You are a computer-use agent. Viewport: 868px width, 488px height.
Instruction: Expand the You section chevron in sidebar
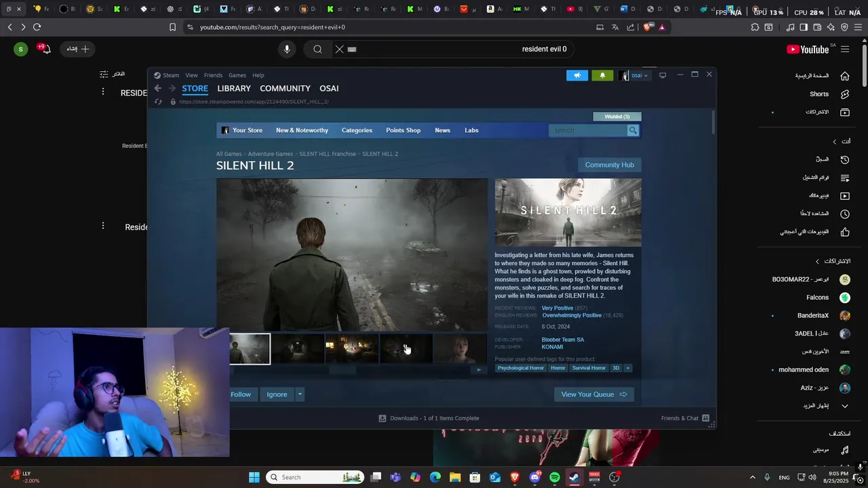pos(835,142)
